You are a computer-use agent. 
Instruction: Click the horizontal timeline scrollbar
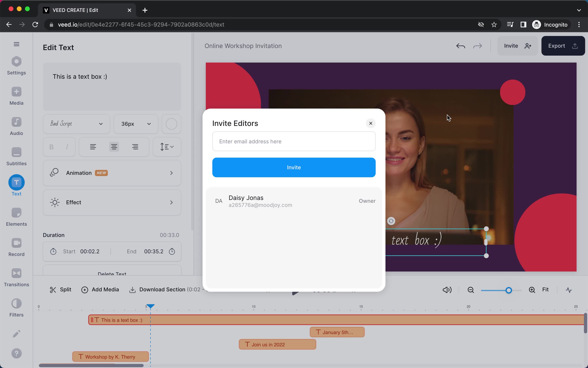tap(91, 365)
